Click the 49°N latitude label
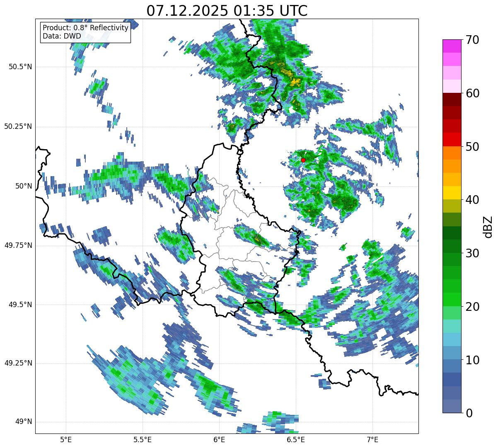498x448 pixels. click(24, 421)
